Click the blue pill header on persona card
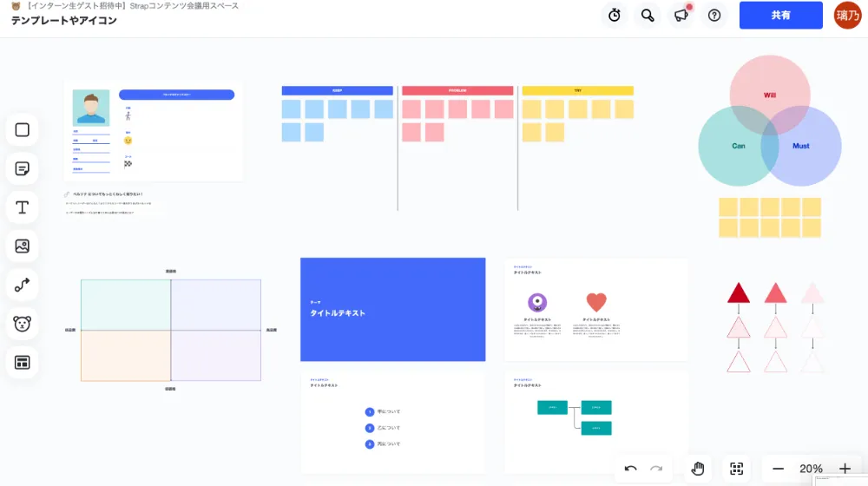This screenshot has width=868, height=486. pyautogui.click(x=176, y=95)
